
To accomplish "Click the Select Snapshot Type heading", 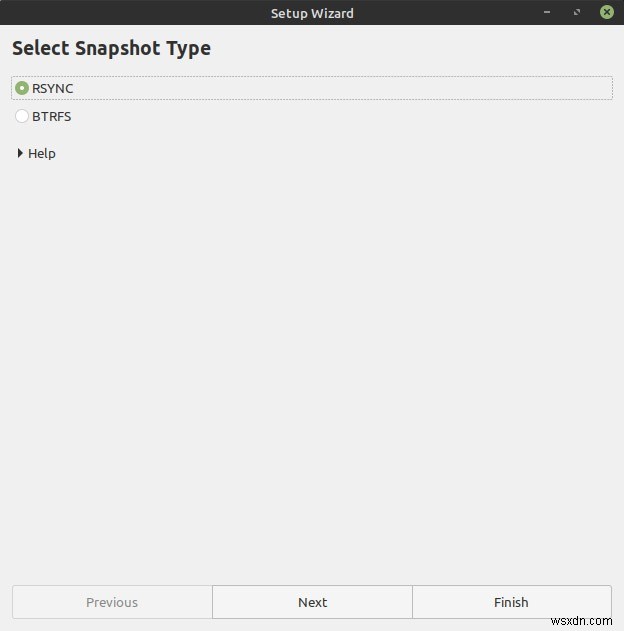I will pyautogui.click(x=111, y=48).
